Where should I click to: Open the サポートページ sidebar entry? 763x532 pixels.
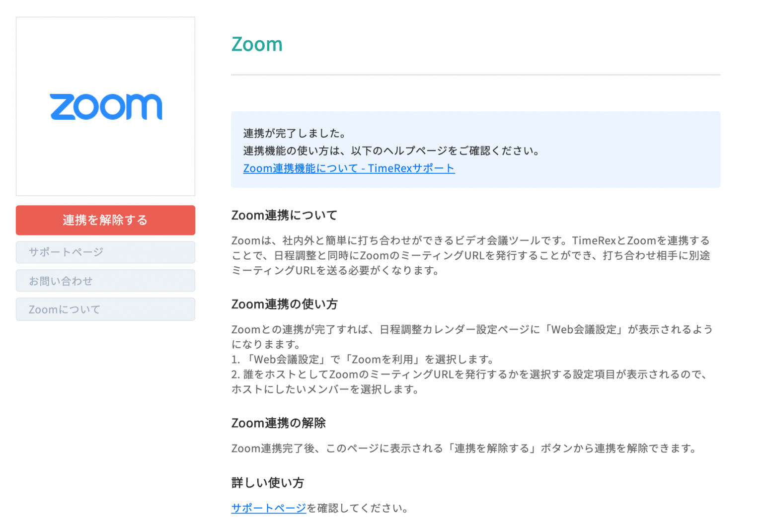click(x=105, y=252)
